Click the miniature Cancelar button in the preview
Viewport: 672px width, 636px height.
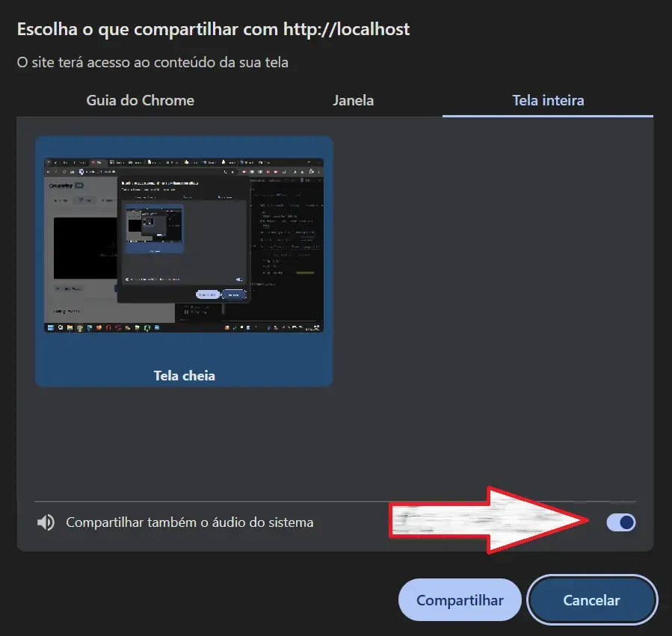[x=234, y=294]
